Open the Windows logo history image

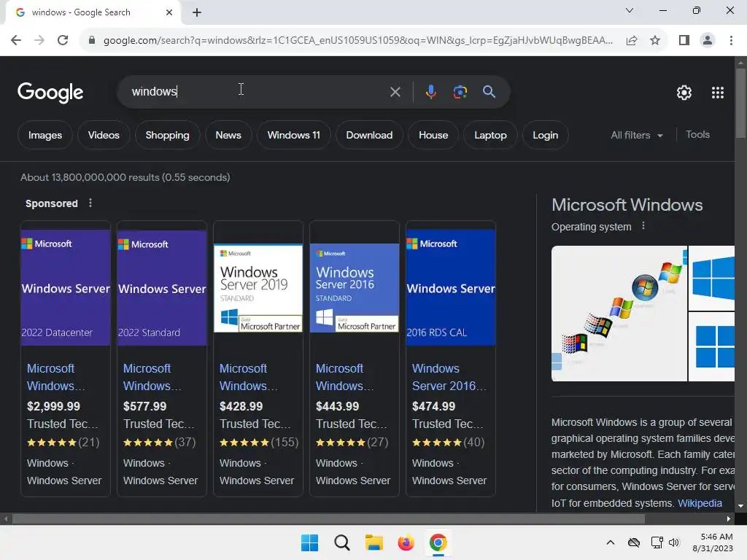coord(619,314)
